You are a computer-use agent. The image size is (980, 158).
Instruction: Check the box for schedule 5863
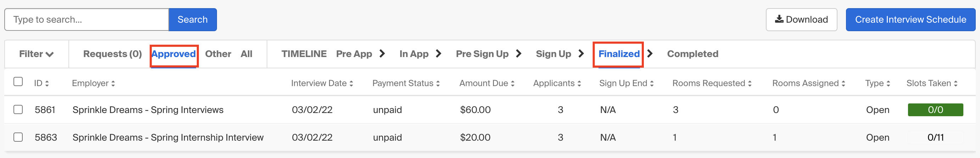coord(18,137)
